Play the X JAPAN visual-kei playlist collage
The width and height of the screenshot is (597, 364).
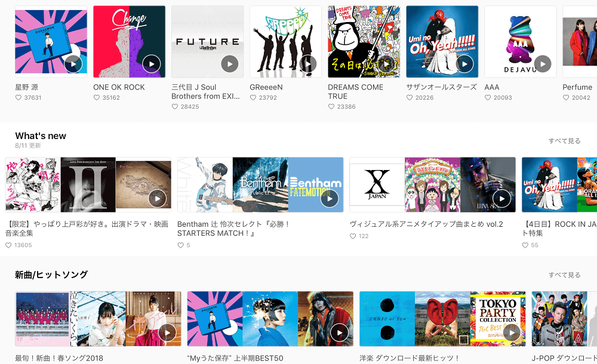tap(502, 198)
